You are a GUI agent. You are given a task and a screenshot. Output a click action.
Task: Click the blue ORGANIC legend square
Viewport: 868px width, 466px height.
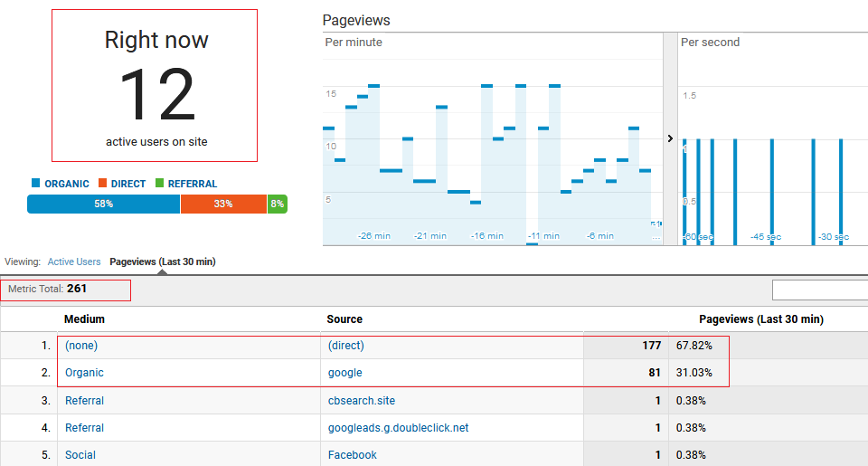coord(36,183)
